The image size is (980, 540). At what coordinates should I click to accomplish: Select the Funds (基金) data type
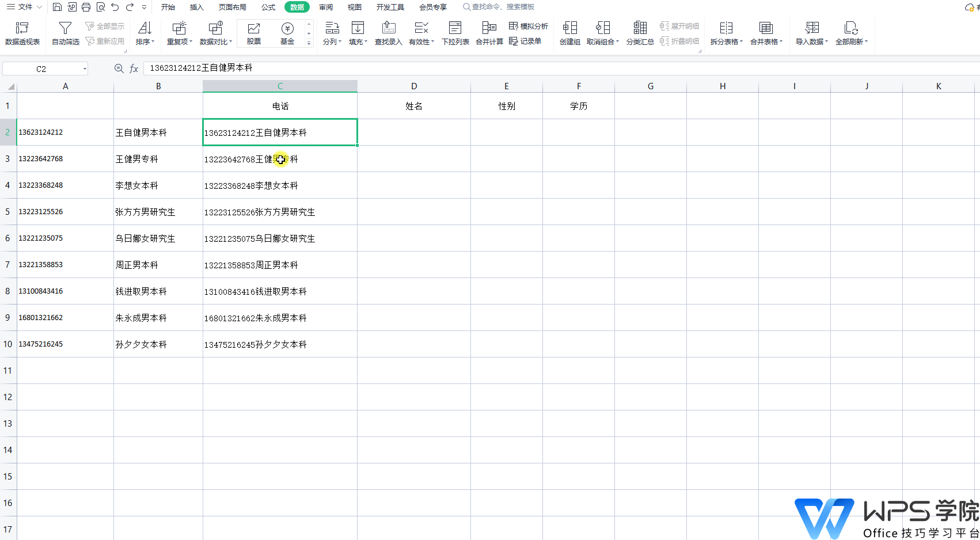tap(287, 33)
